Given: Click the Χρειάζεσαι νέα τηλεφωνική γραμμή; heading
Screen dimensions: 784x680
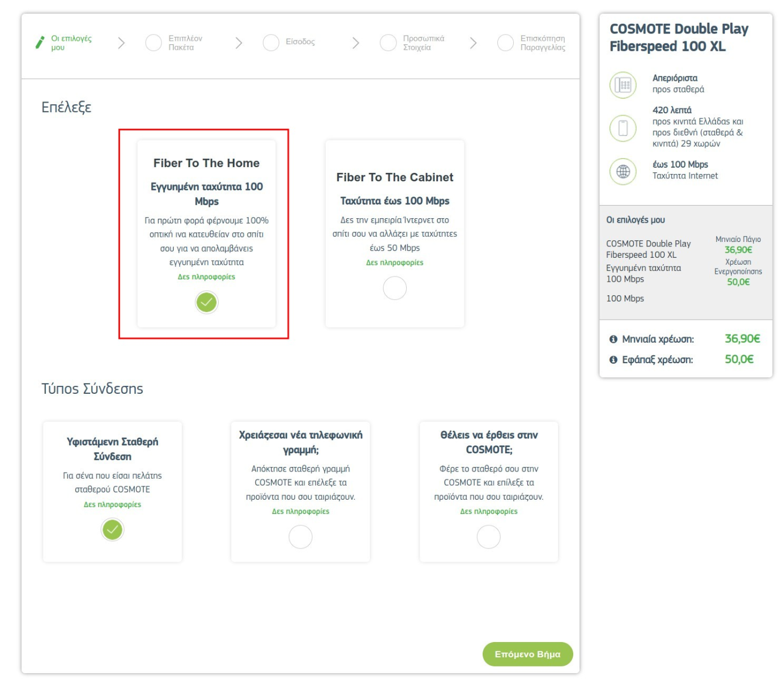Looking at the screenshot, I should coord(300,443).
